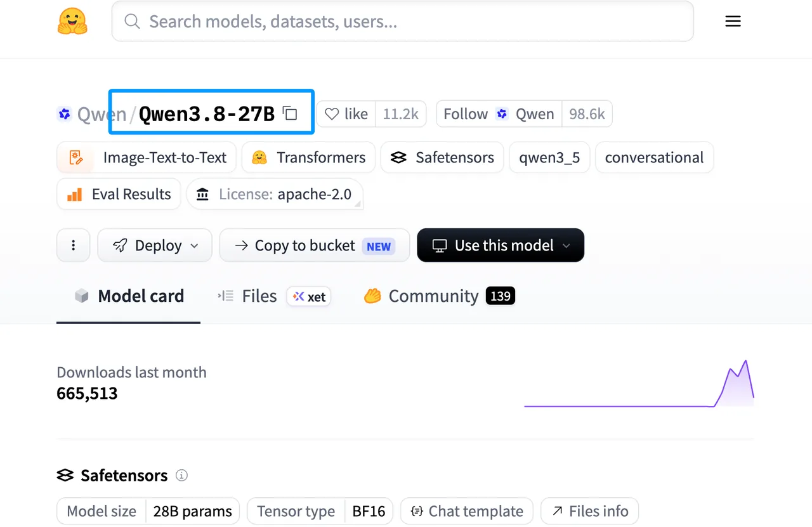This screenshot has width=812, height=527.
Task: Click the Eval Results tag
Action: click(x=119, y=194)
